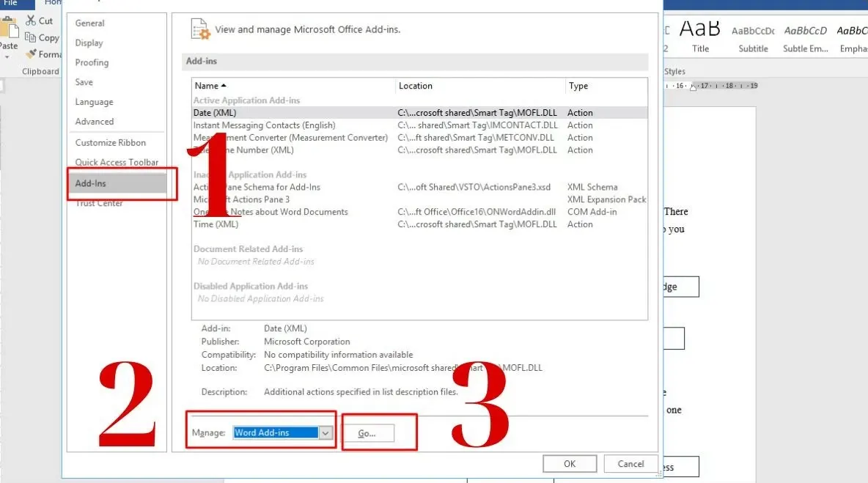Viewport: 868px width, 483px height.
Task: Confirm with the OK button
Action: [570, 464]
